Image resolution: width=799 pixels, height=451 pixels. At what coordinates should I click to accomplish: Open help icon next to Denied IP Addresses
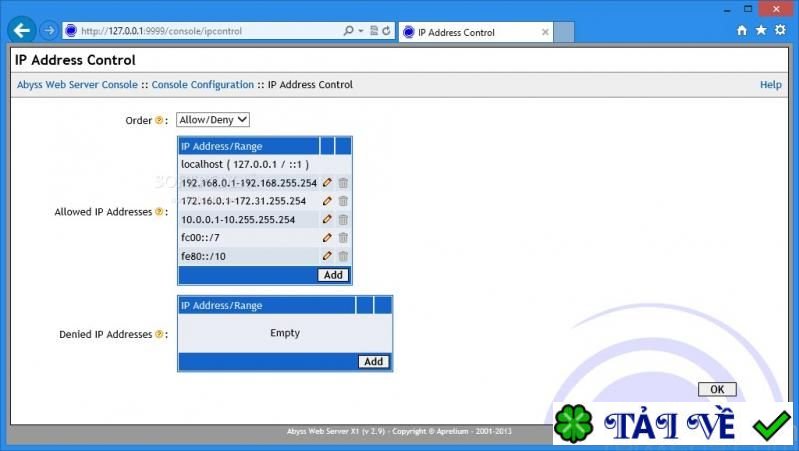coord(159,334)
